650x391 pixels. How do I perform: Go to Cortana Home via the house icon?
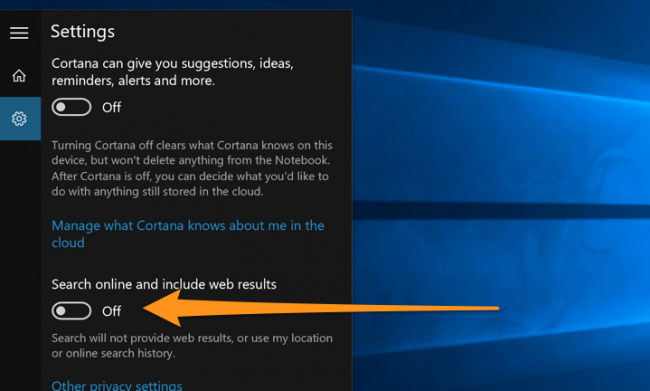(19, 76)
